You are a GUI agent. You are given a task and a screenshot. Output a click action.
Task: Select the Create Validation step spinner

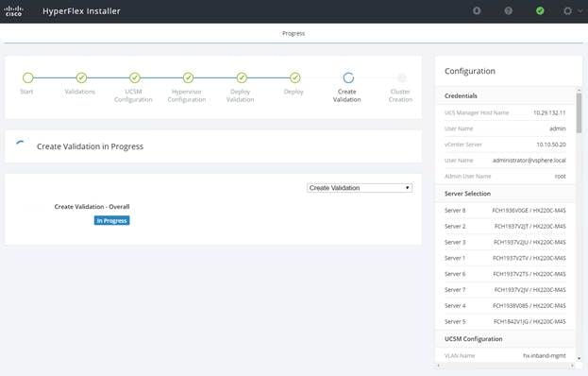pyautogui.click(x=348, y=77)
